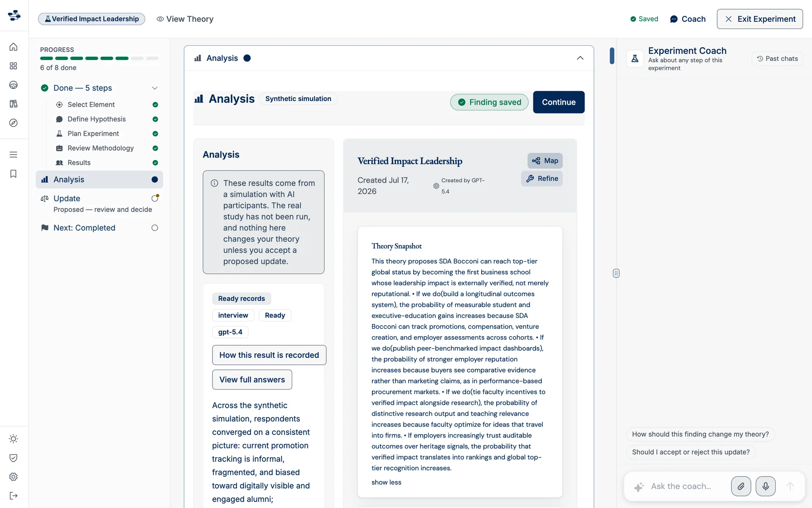Collapse the Theory Snapshot with show less
The image size is (812, 508).
click(387, 482)
